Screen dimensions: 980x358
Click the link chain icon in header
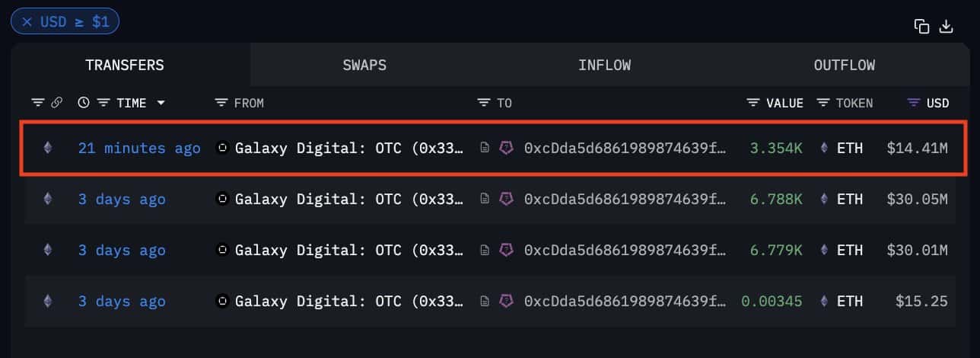pos(56,103)
